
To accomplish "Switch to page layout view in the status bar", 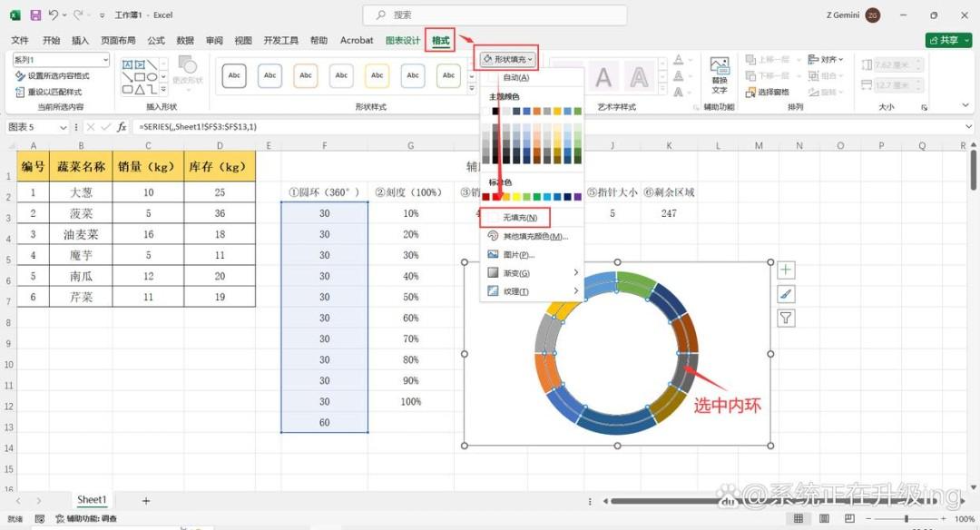I will [x=824, y=519].
